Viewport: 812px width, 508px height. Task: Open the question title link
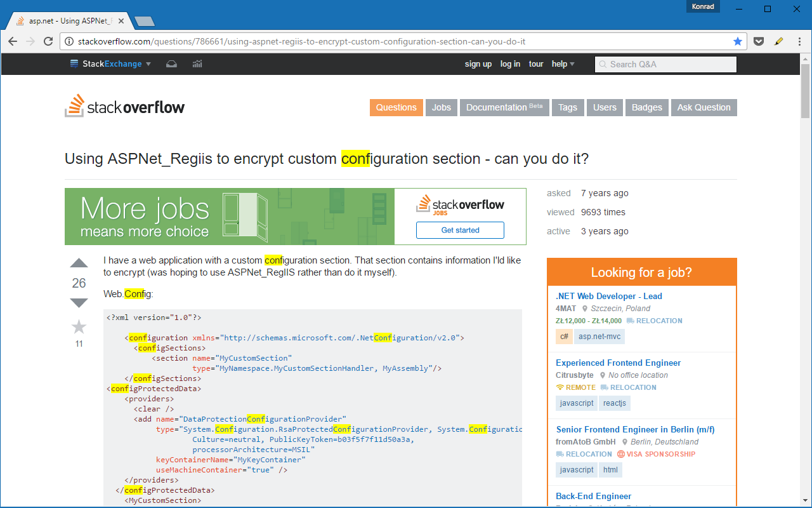pyautogui.click(x=327, y=159)
